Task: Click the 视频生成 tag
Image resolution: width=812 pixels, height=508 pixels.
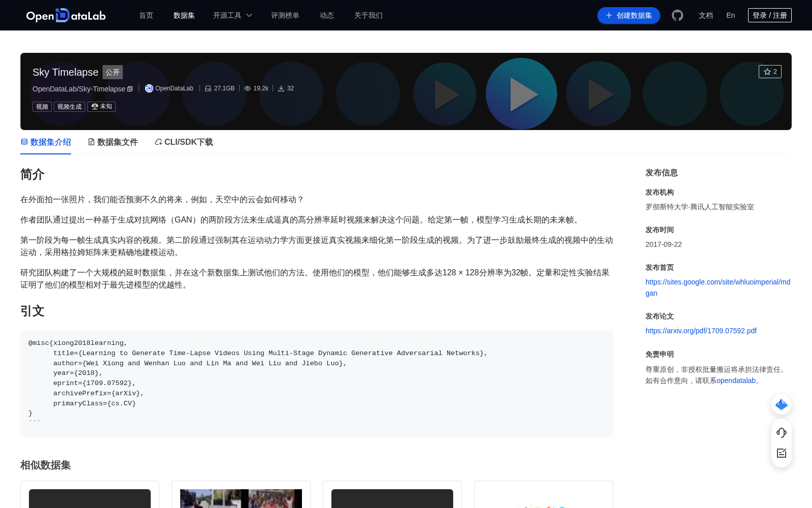Action: [70, 107]
